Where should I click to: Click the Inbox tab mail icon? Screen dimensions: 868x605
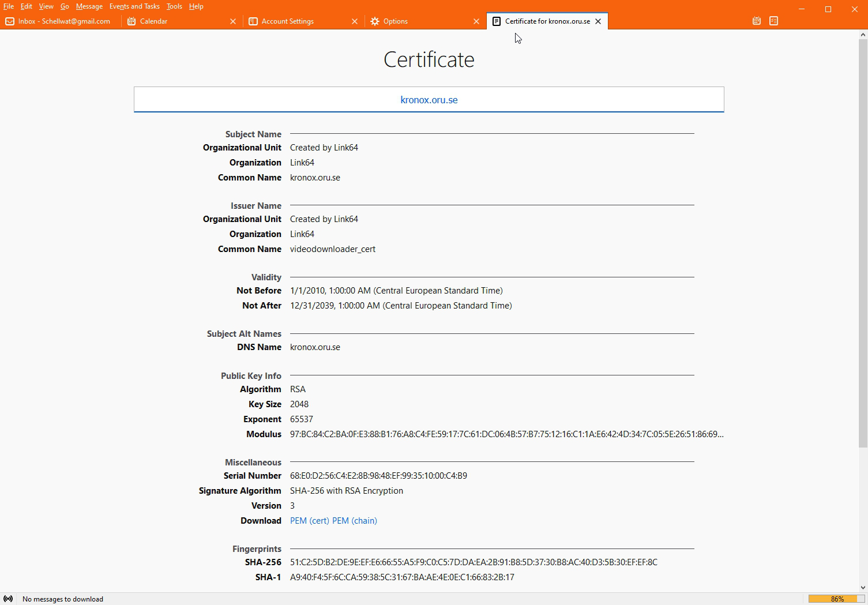click(x=10, y=21)
